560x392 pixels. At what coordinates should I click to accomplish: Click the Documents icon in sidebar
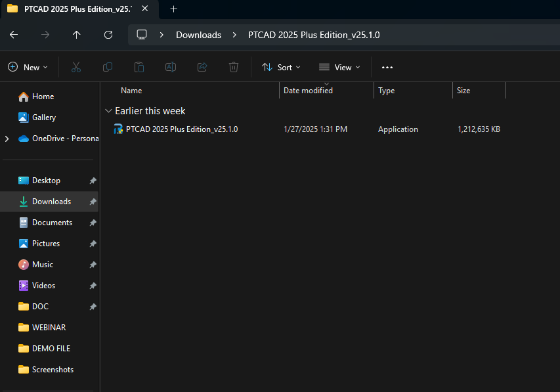[24, 223]
